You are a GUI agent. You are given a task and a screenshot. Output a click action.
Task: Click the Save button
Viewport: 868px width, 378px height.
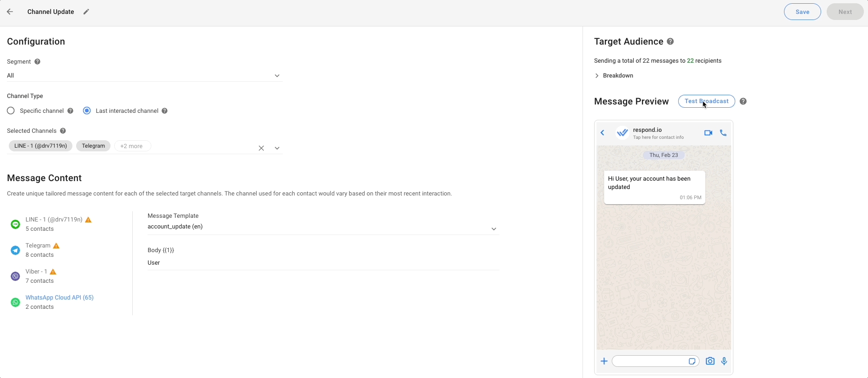(802, 12)
